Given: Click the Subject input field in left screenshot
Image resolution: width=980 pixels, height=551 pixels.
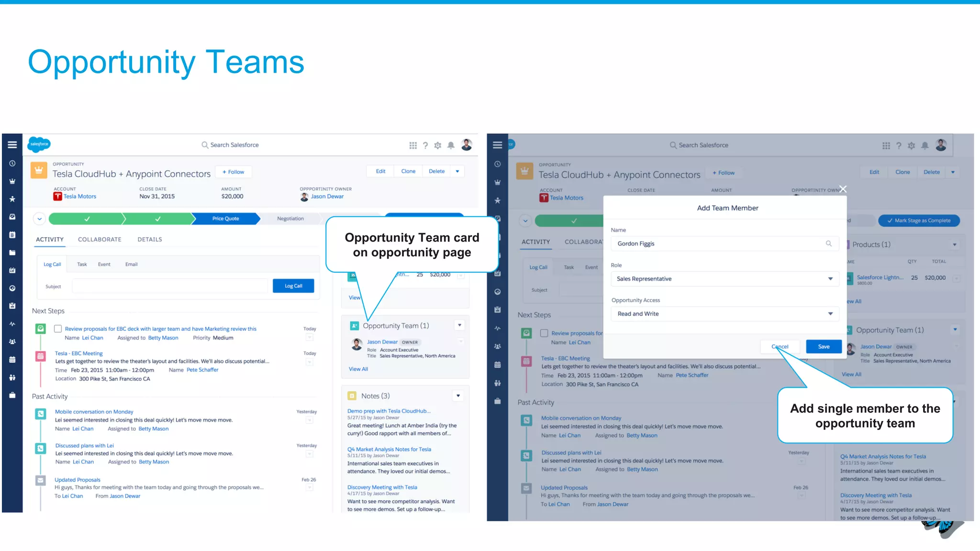Looking at the screenshot, I should pos(170,286).
